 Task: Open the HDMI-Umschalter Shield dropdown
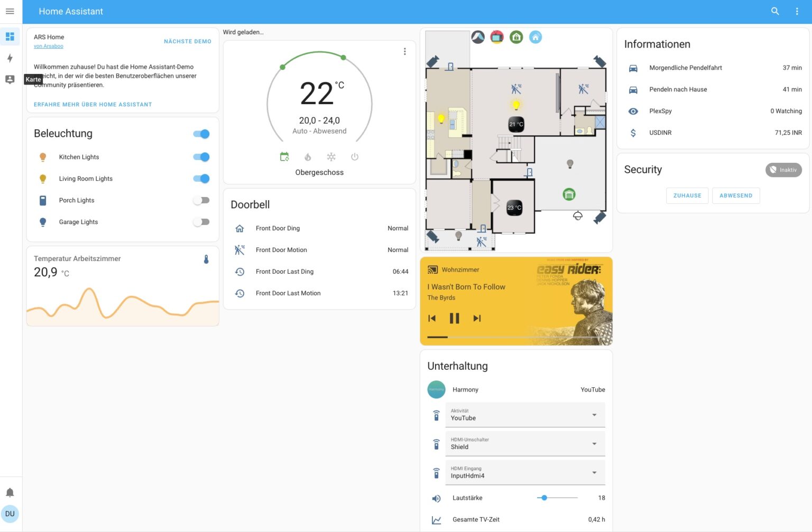pyautogui.click(x=525, y=444)
